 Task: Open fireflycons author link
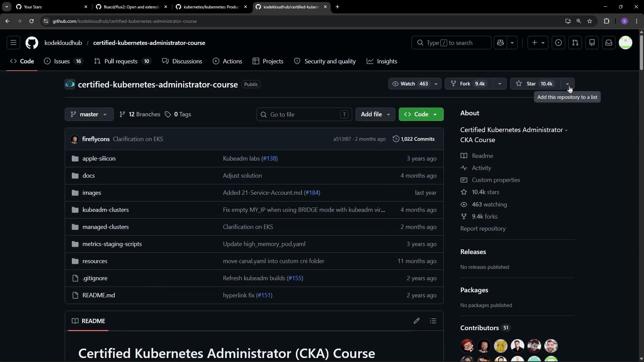tap(96, 139)
